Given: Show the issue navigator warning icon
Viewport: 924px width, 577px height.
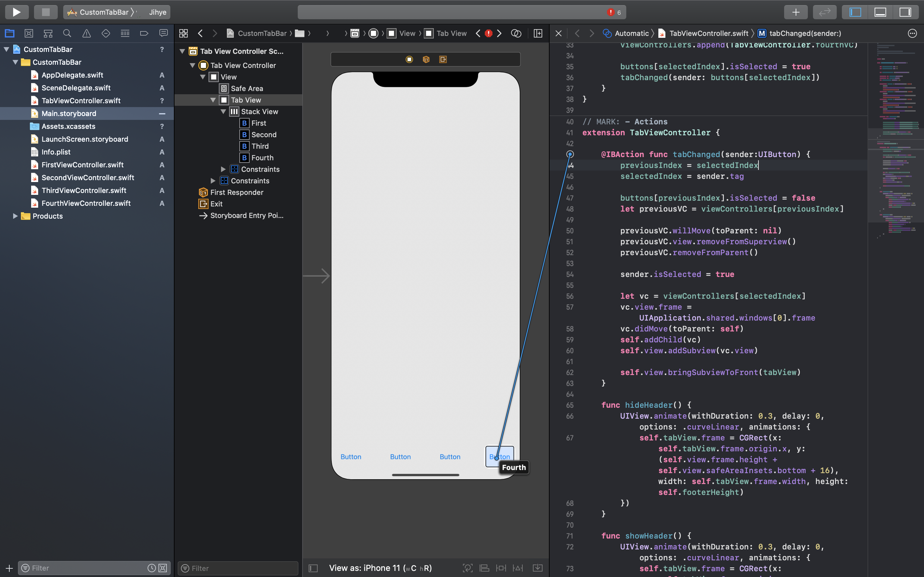Looking at the screenshot, I should click(87, 34).
